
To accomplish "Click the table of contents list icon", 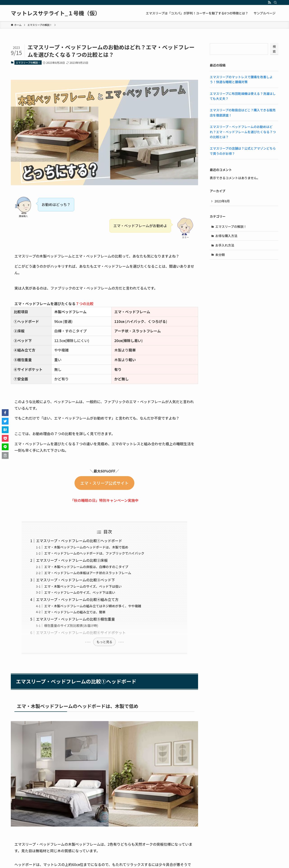I will click(99, 532).
